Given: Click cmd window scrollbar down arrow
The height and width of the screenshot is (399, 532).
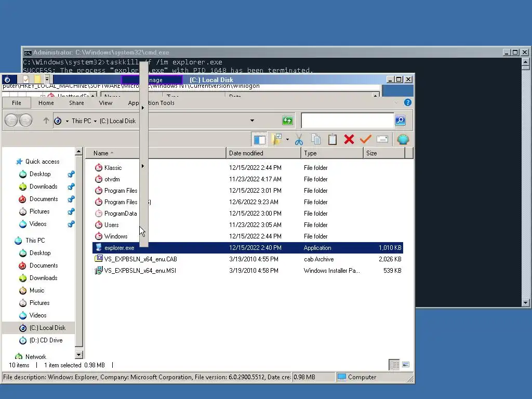Looking at the screenshot, I should tap(525, 303).
